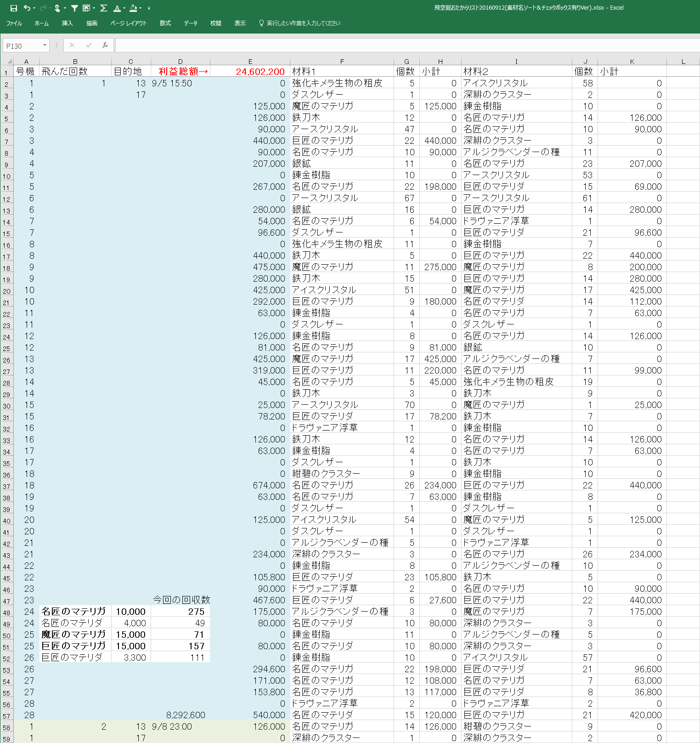This screenshot has width=700, height=743.
Task: Switch to the データ ribbon tab
Action: (191, 23)
